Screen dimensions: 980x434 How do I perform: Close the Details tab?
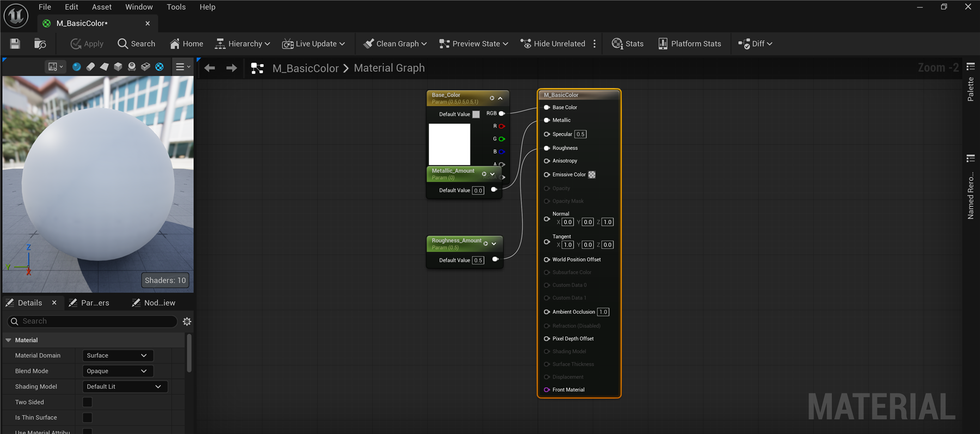[x=54, y=303]
